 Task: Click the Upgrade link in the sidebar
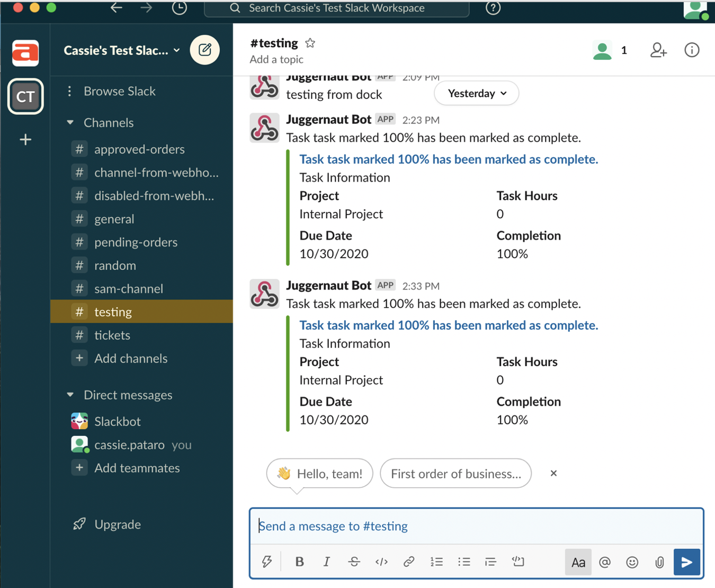coord(117,524)
